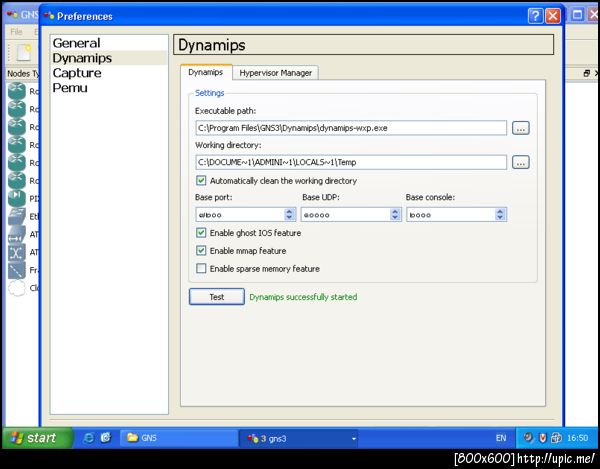Click the Test button
This screenshot has height=469, width=600.
tap(217, 296)
